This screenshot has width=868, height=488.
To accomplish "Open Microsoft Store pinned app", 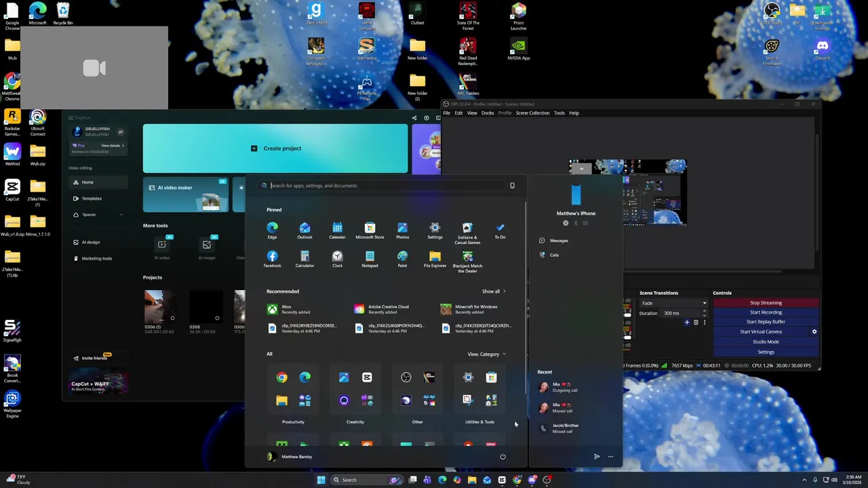I will (370, 230).
